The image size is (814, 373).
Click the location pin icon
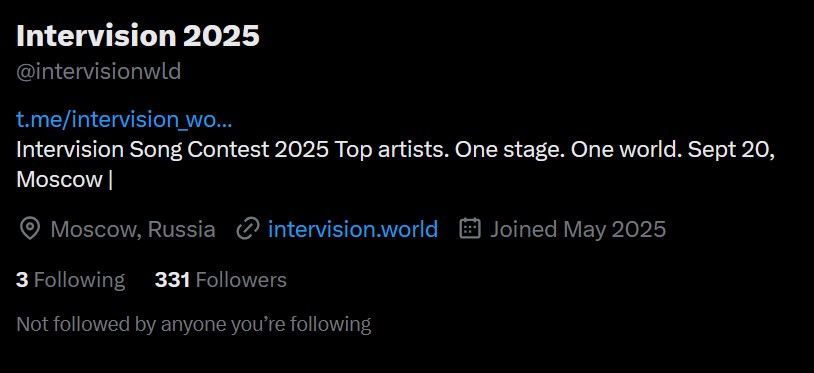pos(30,229)
